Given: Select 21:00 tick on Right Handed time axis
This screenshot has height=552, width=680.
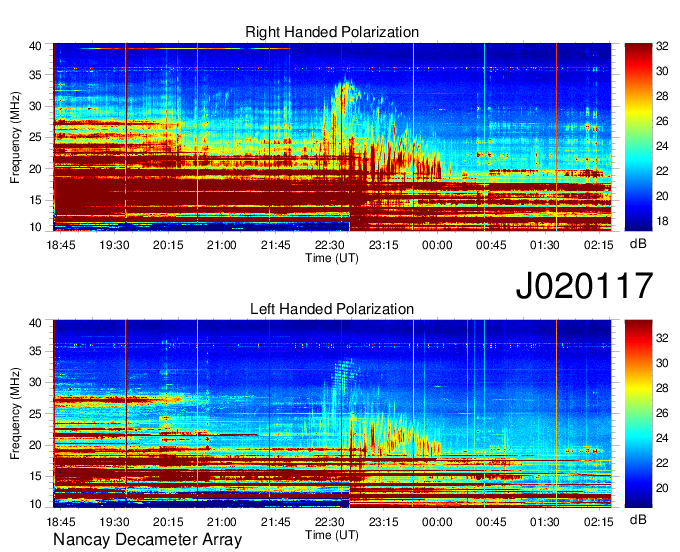Looking at the screenshot, I should pos(222,245).
